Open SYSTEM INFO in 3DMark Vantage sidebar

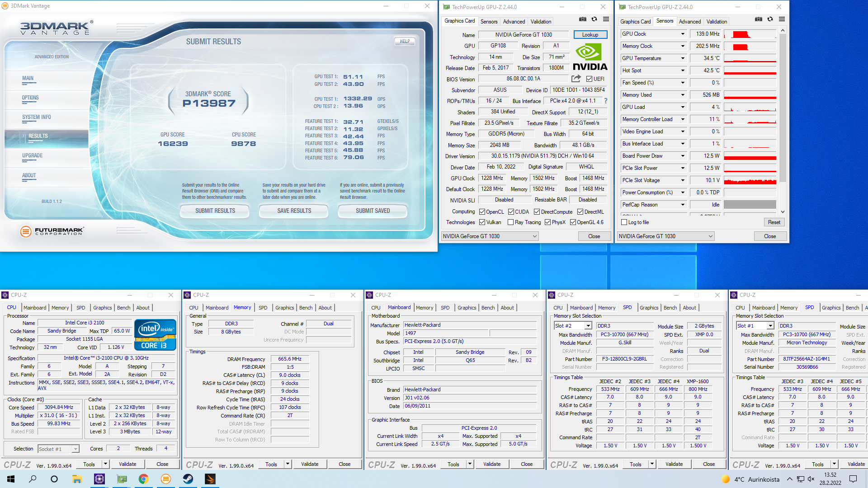[x=37, y=117]
